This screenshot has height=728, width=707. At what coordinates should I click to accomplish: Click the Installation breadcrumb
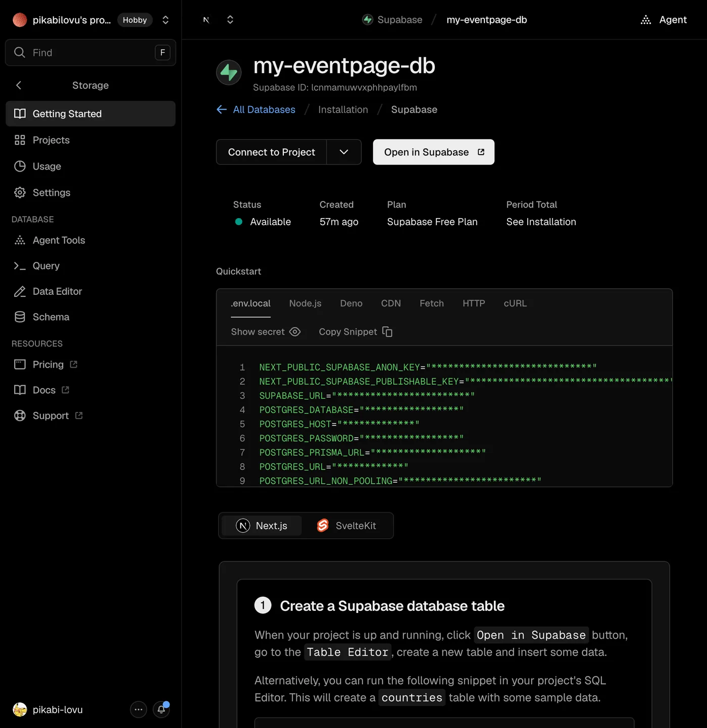point(343,110)
